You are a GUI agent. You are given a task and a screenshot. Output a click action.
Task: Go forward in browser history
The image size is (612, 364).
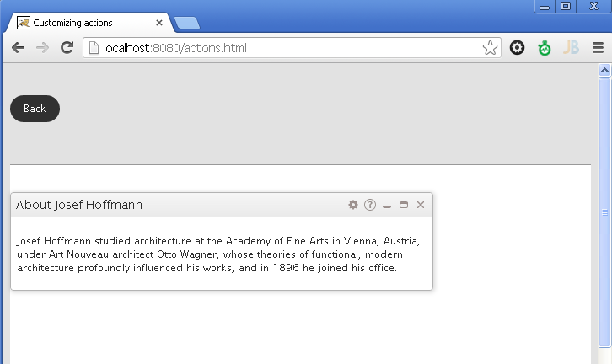(x=42, y=48)
